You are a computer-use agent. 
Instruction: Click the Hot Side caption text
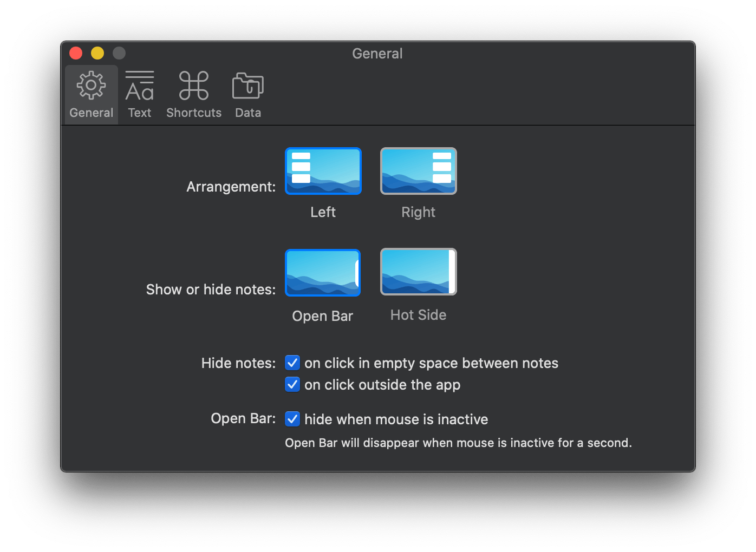[418, 315]
